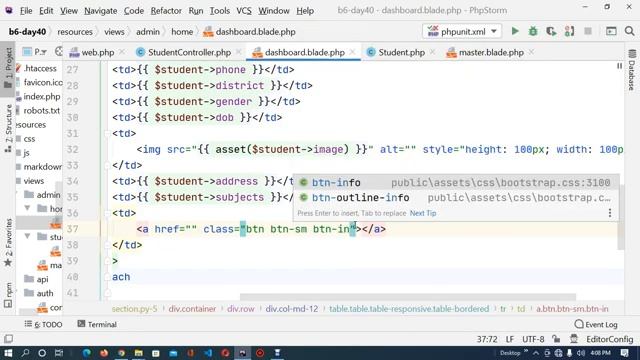Run the phpunit.xml configuration
Viewport: 640px width, 360px height.
tap(515, 31)
